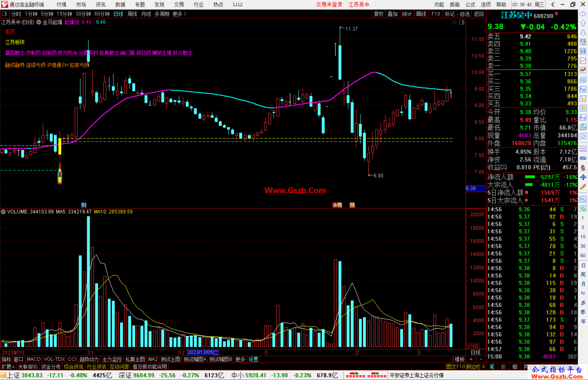Click the zoom out − button
588x380 pixels.
[x=481, y=359]
